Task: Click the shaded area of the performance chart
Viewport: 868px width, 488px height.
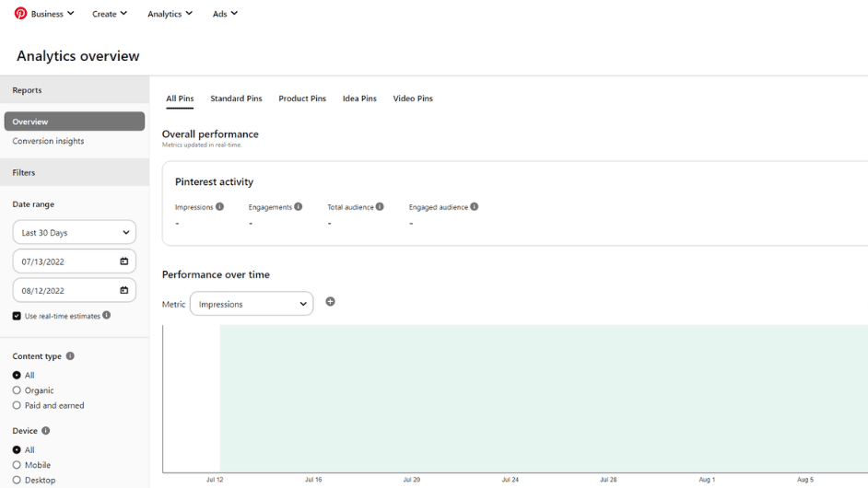Action: click(544, 399)
